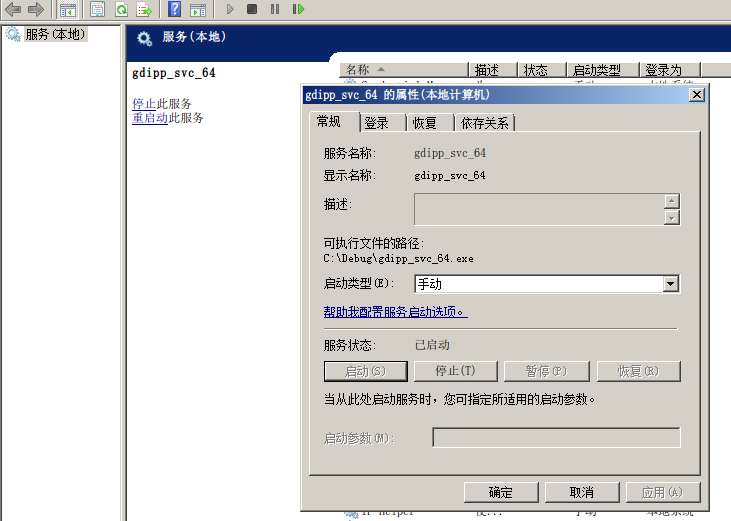Click the 确定 button

[501, 493]
